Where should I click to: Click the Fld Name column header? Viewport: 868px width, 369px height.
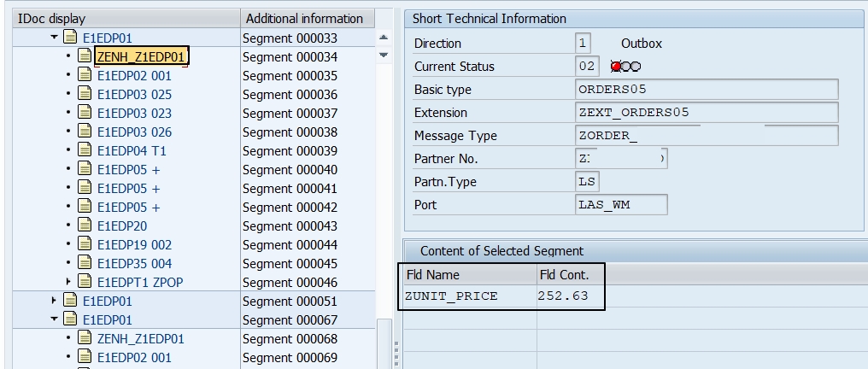tap(432, 274)
